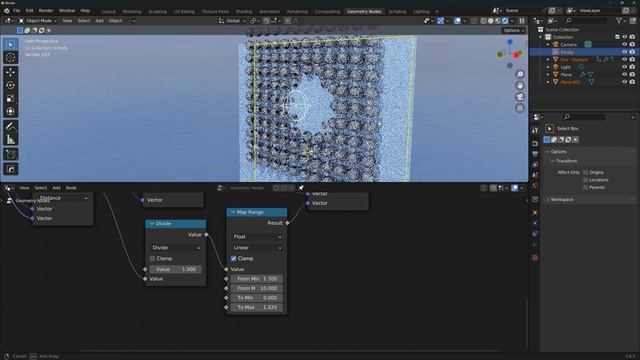The width and height of the screenshot is (640, 360).
Task: Open Linear interpolation dropdown in Map Range
Action: (257, 248)
